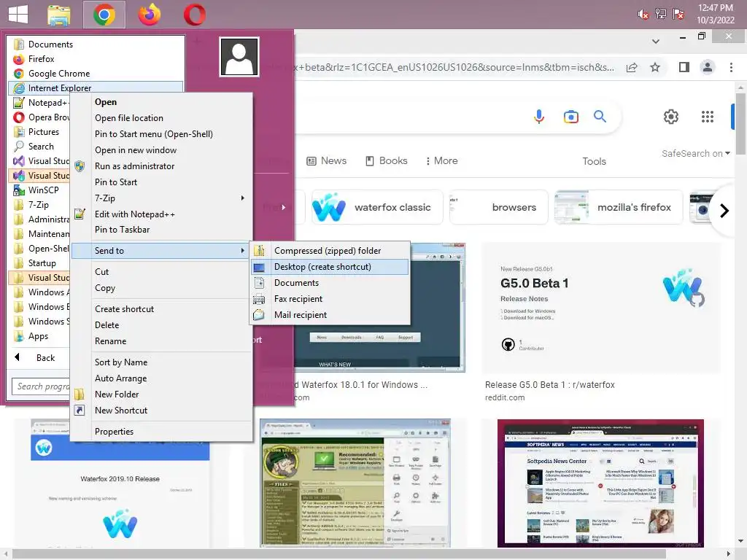The height and width of the screenshot is (560, 747).
Task: Click the share page icon in address bar
Action: point(632,67)
